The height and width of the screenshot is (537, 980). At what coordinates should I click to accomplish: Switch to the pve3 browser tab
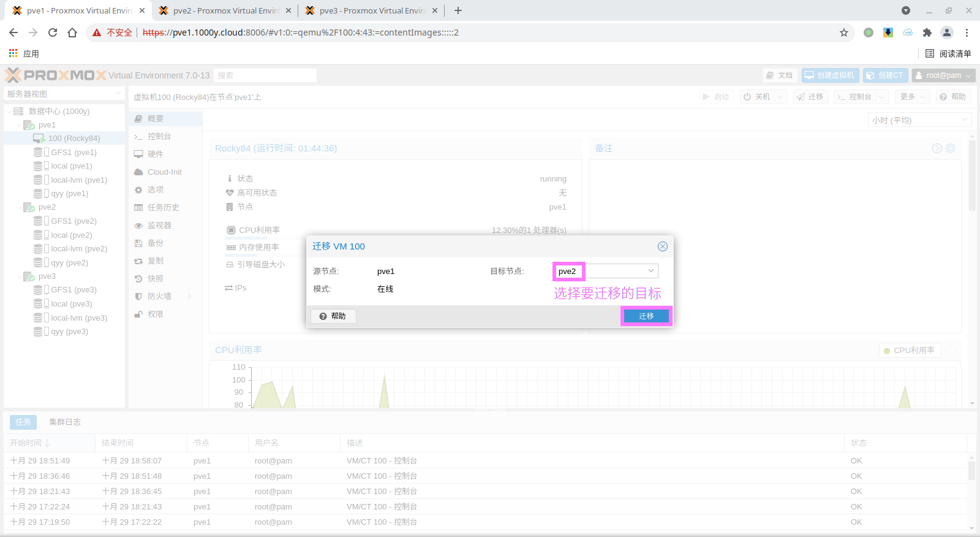coord(371,10)
